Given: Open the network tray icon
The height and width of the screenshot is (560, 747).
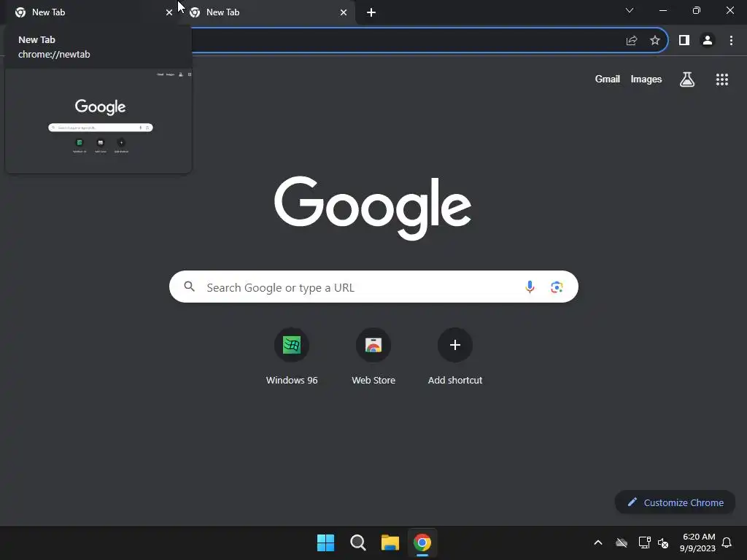Looking at the screenshot, I should (x=644, y=542).
